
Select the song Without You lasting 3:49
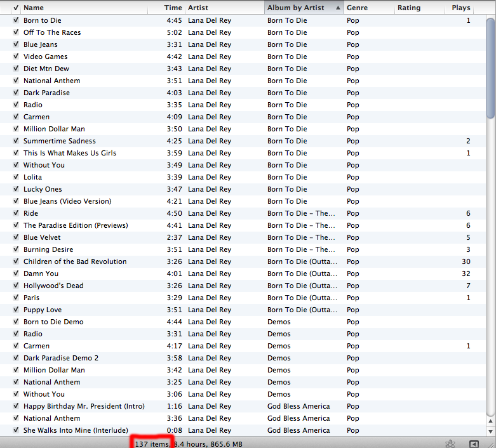pos(44,165)
